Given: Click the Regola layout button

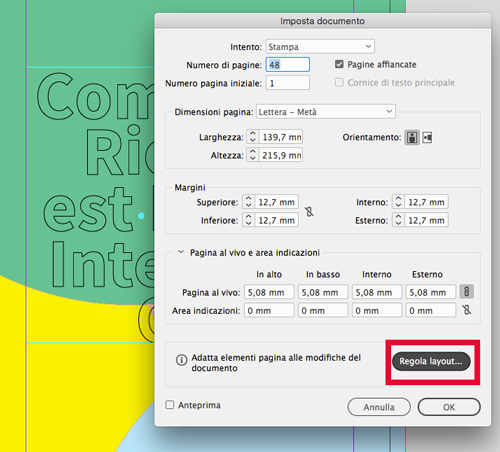Looking at the screenshot, I should [x=431, y=361].
